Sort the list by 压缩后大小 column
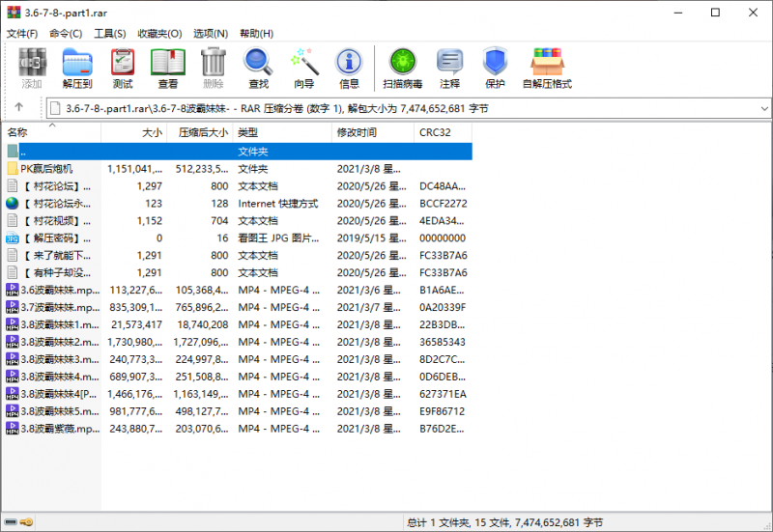 (x=202, y=132)
